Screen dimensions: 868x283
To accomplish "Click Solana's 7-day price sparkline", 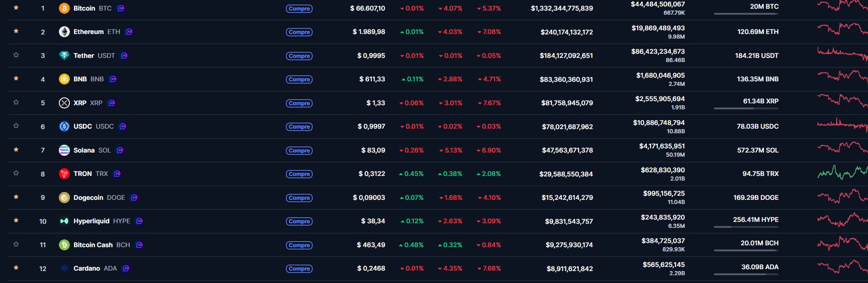I will click(x=842, y=148).
